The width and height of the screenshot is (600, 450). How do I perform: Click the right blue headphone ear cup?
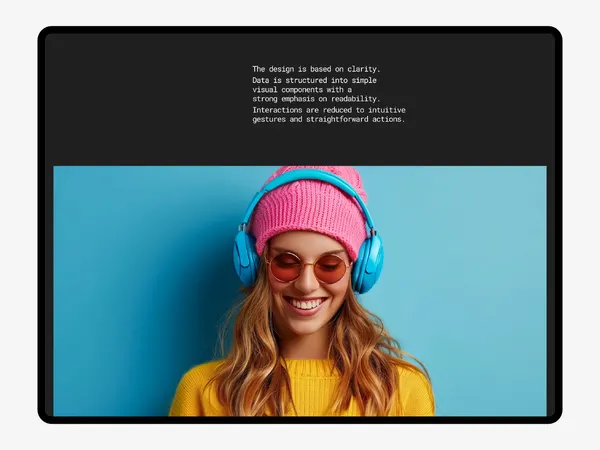coord(367,264)
